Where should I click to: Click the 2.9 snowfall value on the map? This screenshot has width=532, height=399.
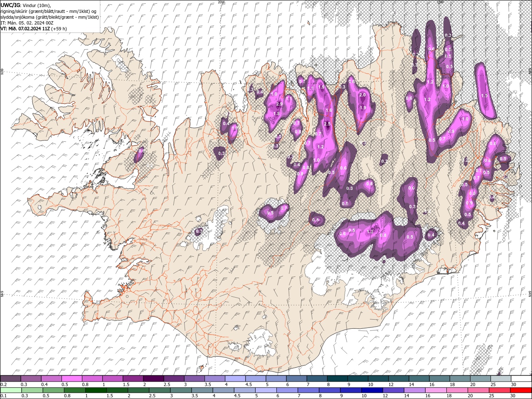point(279,104)
